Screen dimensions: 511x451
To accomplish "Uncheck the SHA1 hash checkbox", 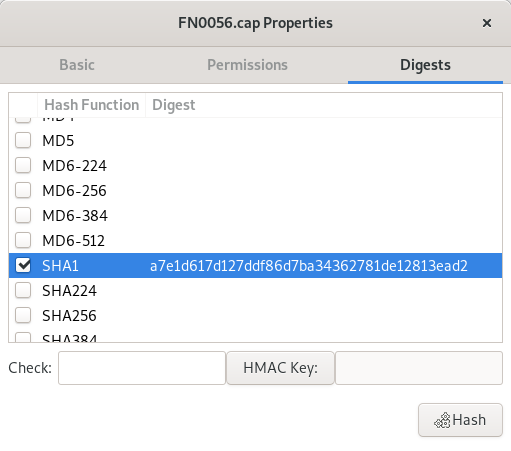I will point(23,265).
